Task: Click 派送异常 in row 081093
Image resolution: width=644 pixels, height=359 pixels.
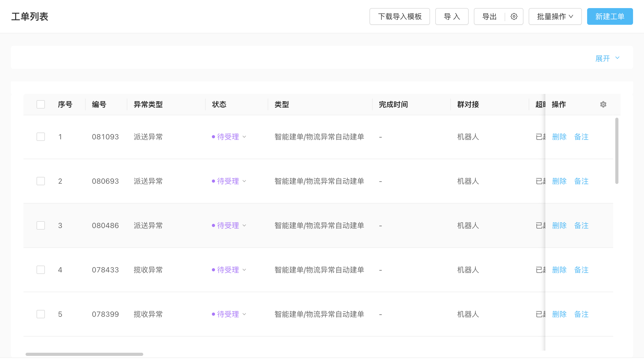Action: point(148,137)
